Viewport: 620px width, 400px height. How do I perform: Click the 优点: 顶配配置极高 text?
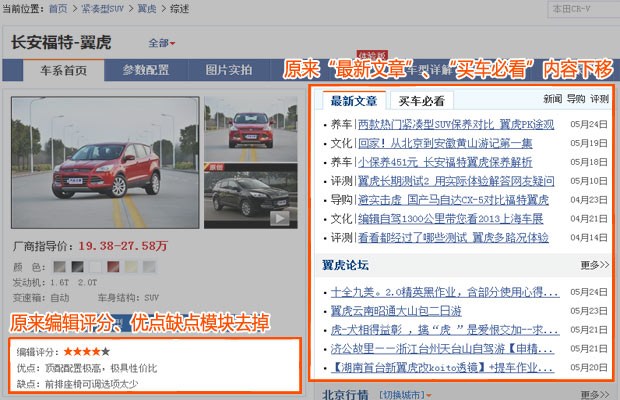click(x=87, y=368)
